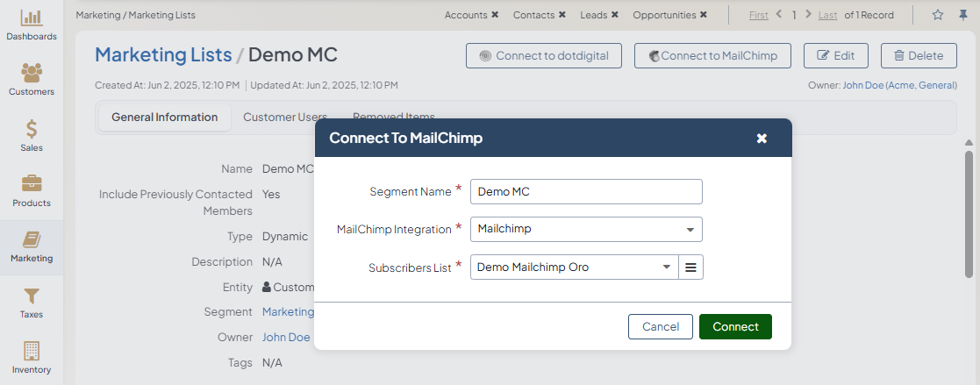Go to Sales via dollar icon
Viewport: 980px width, 385px height.
point(32,135)
